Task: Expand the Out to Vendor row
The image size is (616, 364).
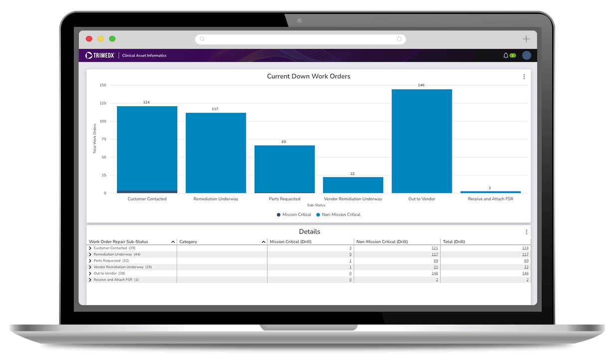Action: (x=90, y=273)
